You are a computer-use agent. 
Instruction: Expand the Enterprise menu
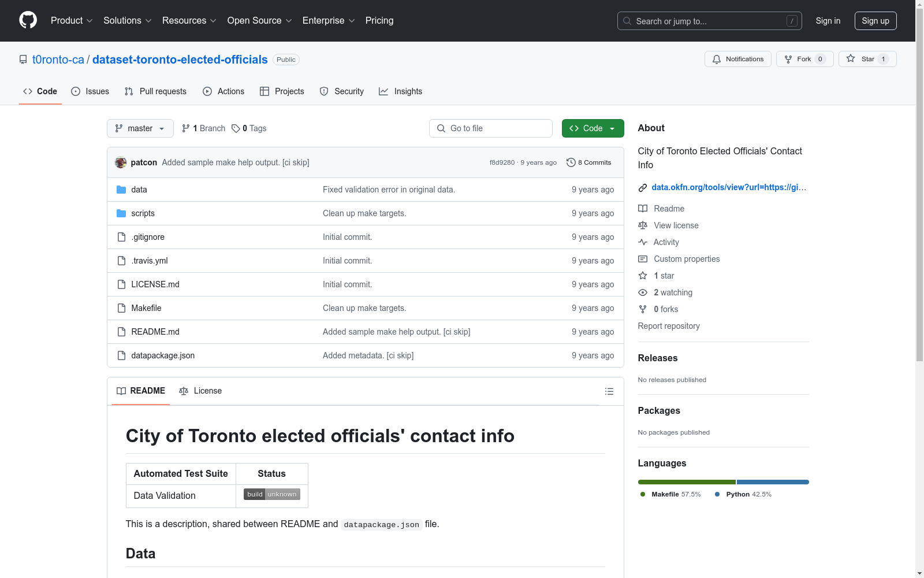click(329, 21)
